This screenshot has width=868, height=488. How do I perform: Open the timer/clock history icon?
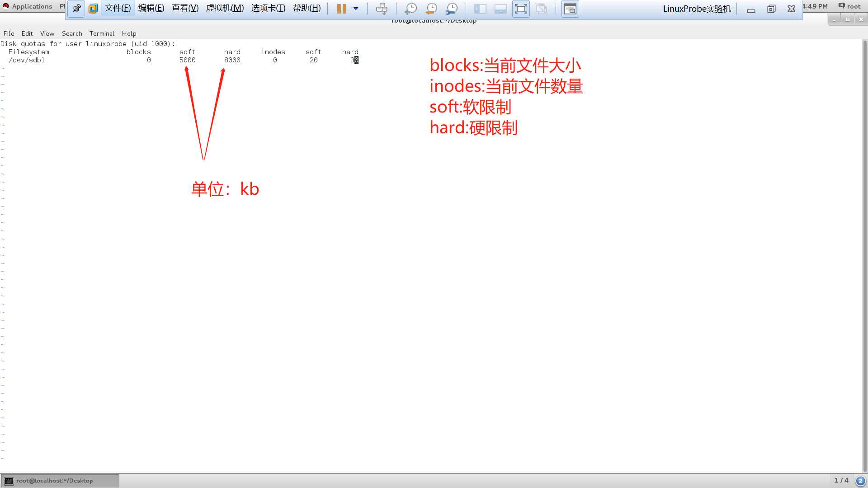(432, 8)
